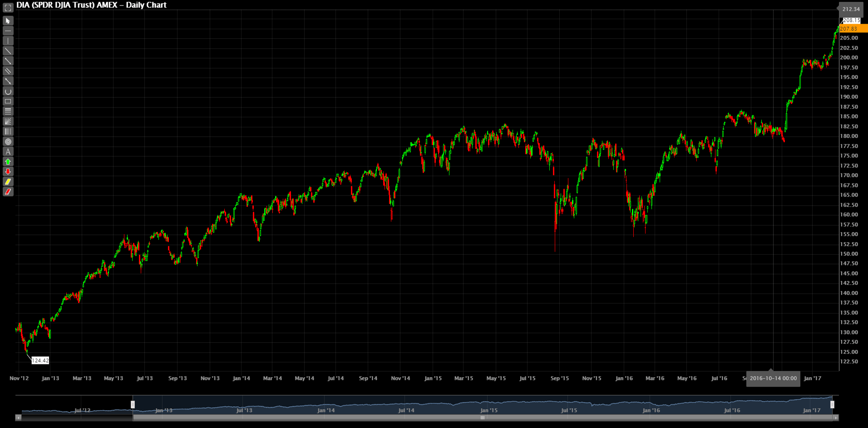This screenshot has width=868, height=428.
Task: Click the horizontal scrollbar thumb grip
Action: point(483,418)
